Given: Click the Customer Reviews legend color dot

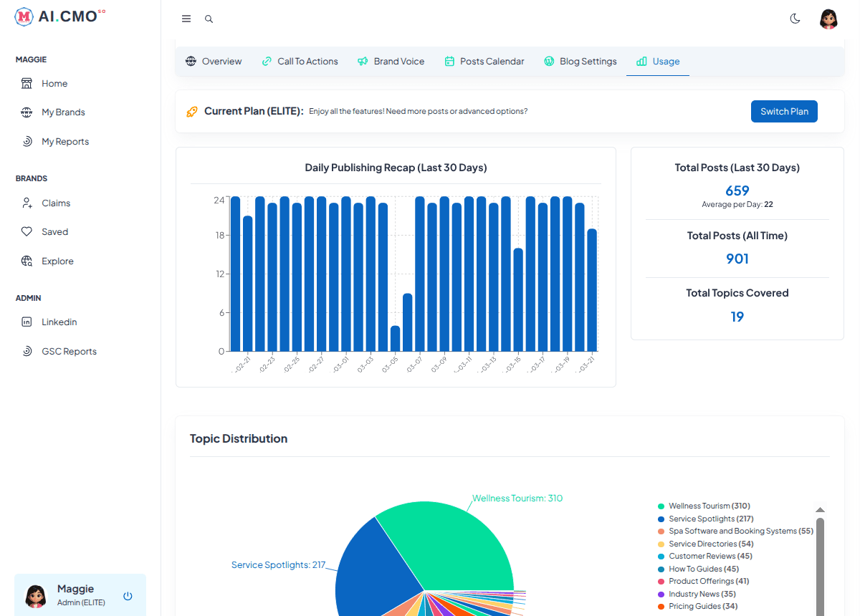Looking at the screenshot, I should point(662,556).
